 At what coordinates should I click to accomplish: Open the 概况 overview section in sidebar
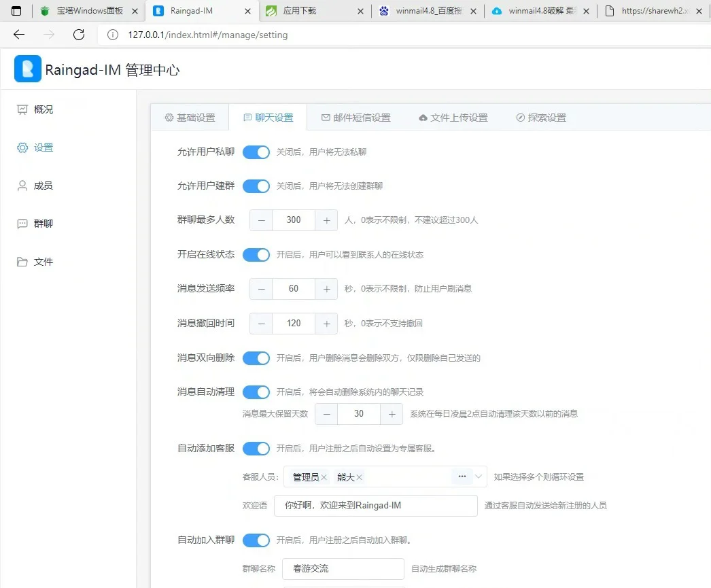(x=41, y=109)
